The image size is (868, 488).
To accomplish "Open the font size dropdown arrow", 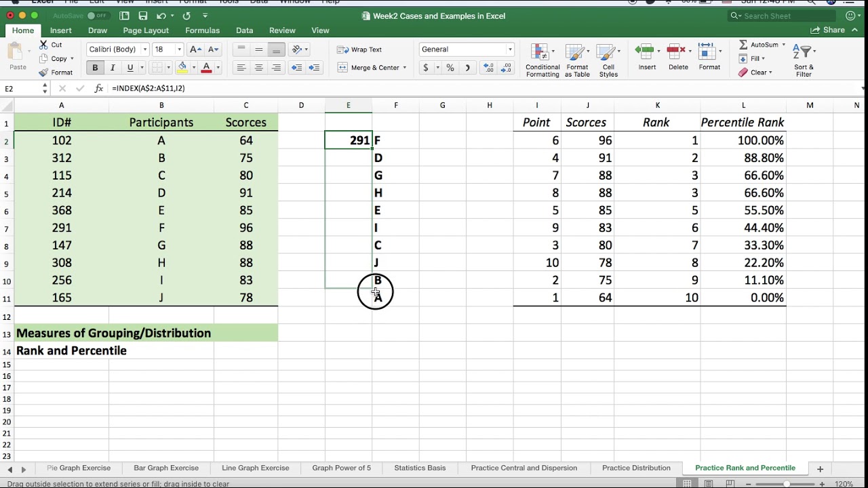I will point(179,49).
